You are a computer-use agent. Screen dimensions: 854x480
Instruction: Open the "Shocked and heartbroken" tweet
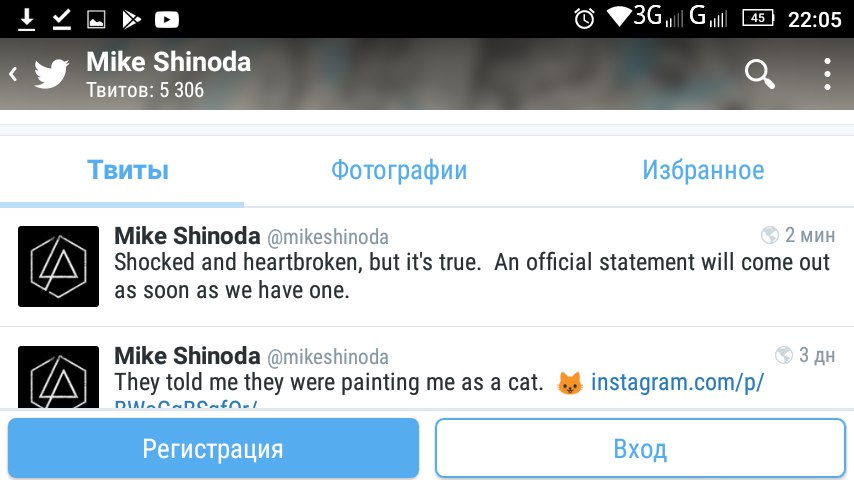(x=427, y=267)
